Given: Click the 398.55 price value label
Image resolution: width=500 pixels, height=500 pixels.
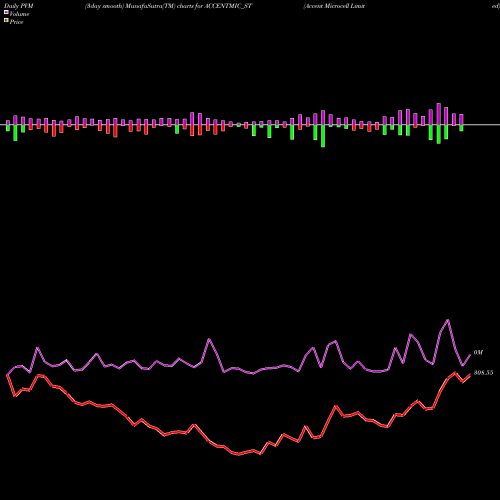Looking at the screenshot, I should [x=483, y=373].
